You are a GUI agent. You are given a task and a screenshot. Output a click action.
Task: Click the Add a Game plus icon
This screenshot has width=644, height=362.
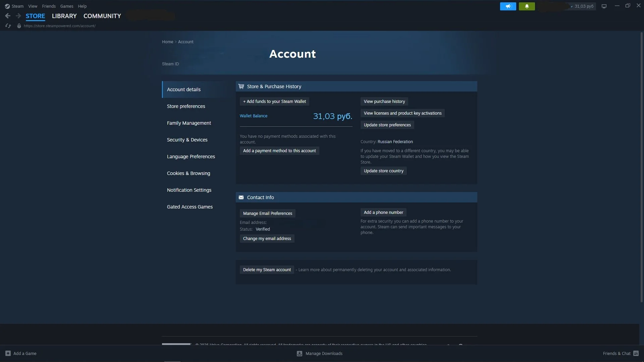pos(8,353)
